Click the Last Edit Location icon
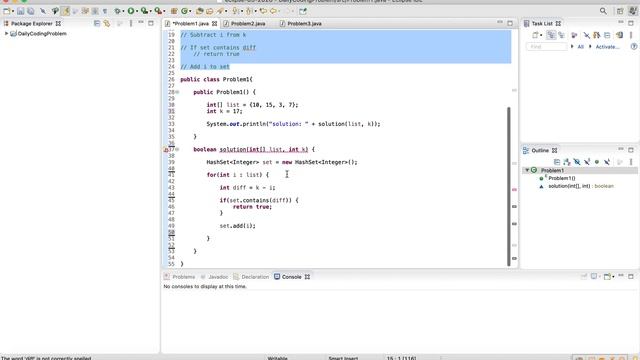Screen dimensions: 640x360 coord(263,11)
